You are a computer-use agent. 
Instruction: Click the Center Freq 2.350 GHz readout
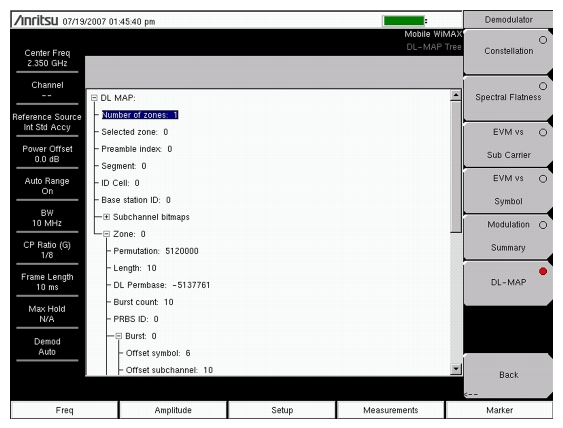[x=47, y=58]
